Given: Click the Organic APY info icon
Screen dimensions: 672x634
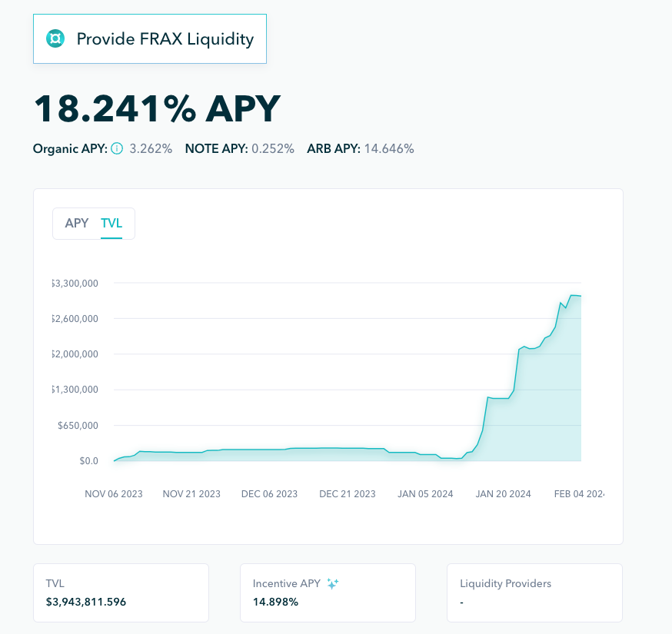Looking at the screenshot, I should (117, 148).
